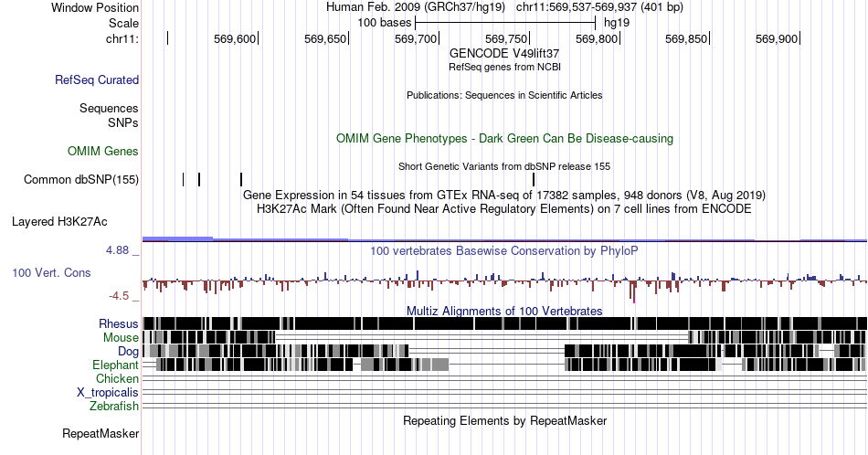Click the 4.88 PhyloP upper scale value
The image size is (868, 455).
(x=118, y=250)
